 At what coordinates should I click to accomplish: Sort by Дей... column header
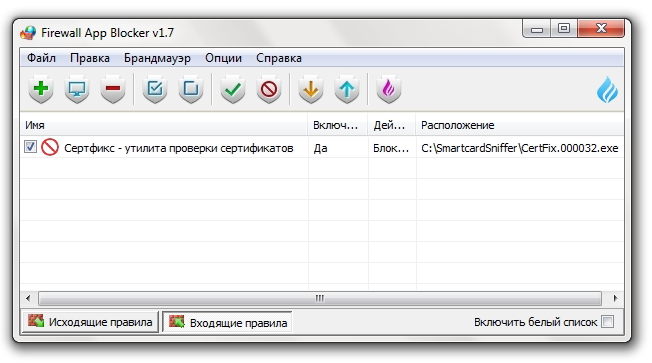[391, 125]
